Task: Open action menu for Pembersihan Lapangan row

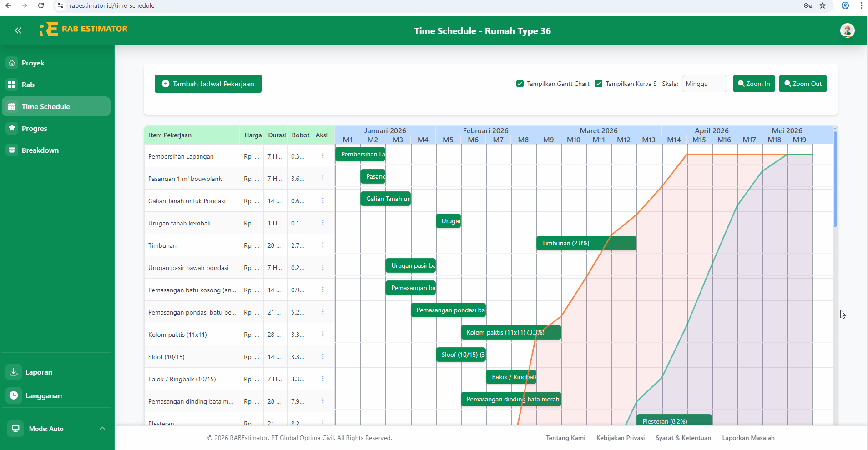Action: [x=323, y=156]
